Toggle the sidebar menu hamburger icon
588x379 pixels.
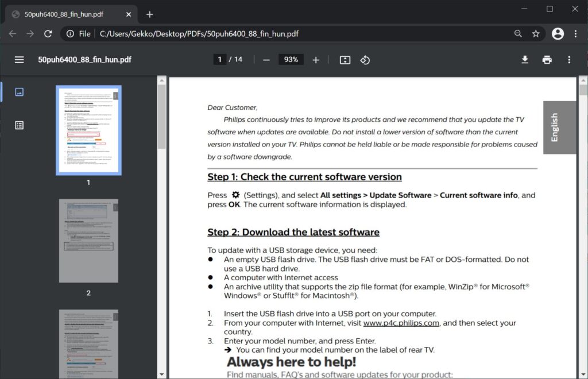coord(19,60)
